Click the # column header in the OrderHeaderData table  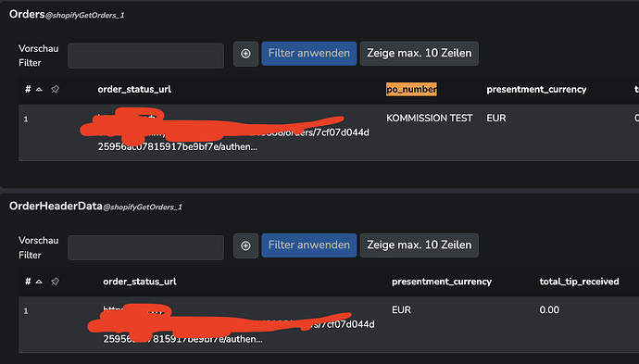click(x=28, y=282)
